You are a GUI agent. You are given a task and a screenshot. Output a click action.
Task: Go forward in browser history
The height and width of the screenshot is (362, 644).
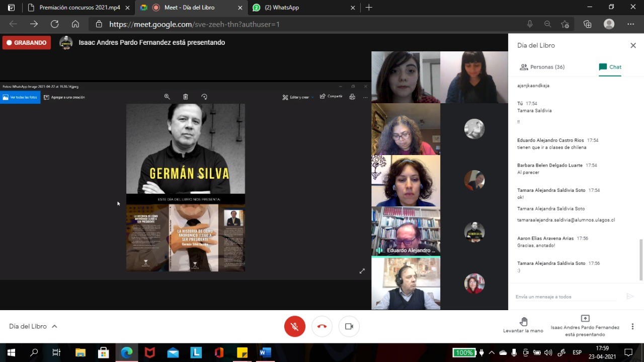point(34,24)
